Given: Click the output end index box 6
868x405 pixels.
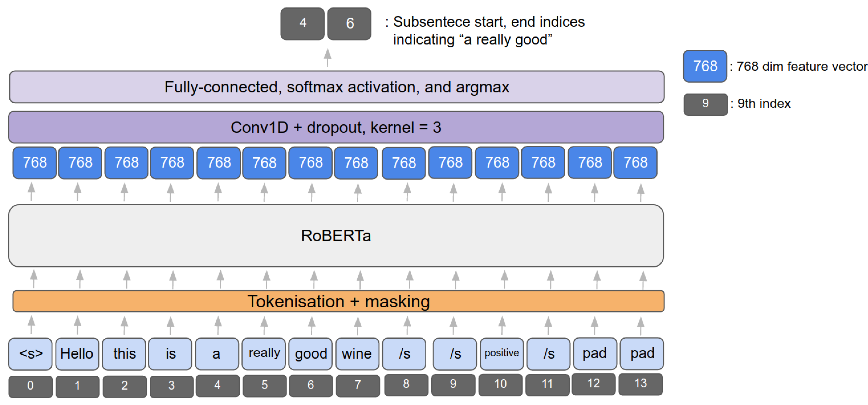Looking at the screenshot, I should click(349, 24).
